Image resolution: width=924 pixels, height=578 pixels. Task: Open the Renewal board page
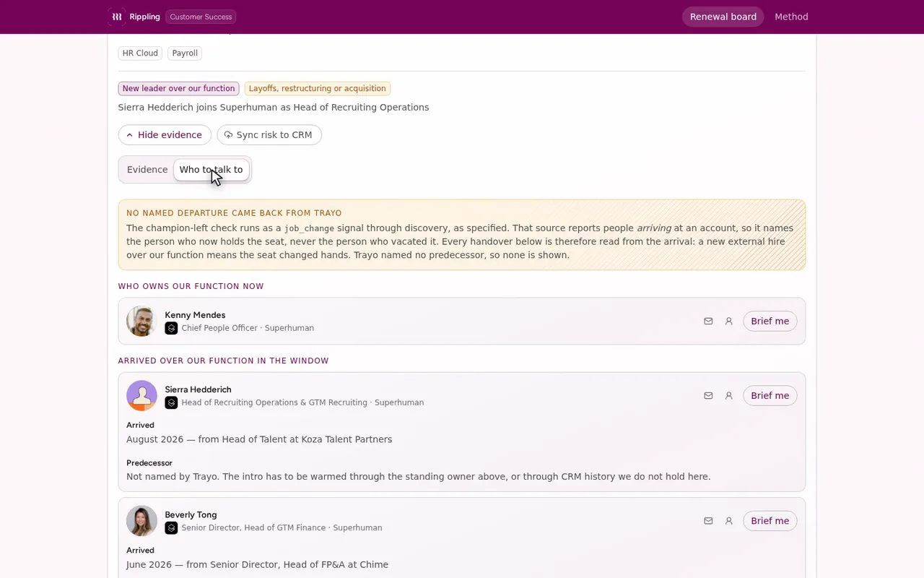coord(723,17)
